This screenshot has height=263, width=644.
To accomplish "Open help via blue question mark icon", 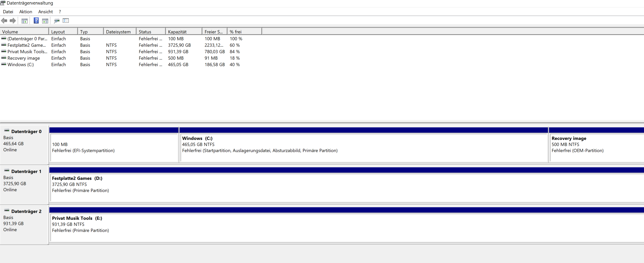I will tap(36, 20).
